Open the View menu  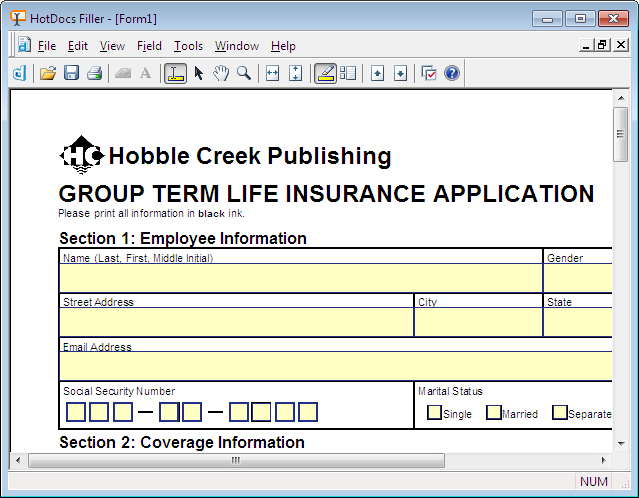click(x=112, y=46)
